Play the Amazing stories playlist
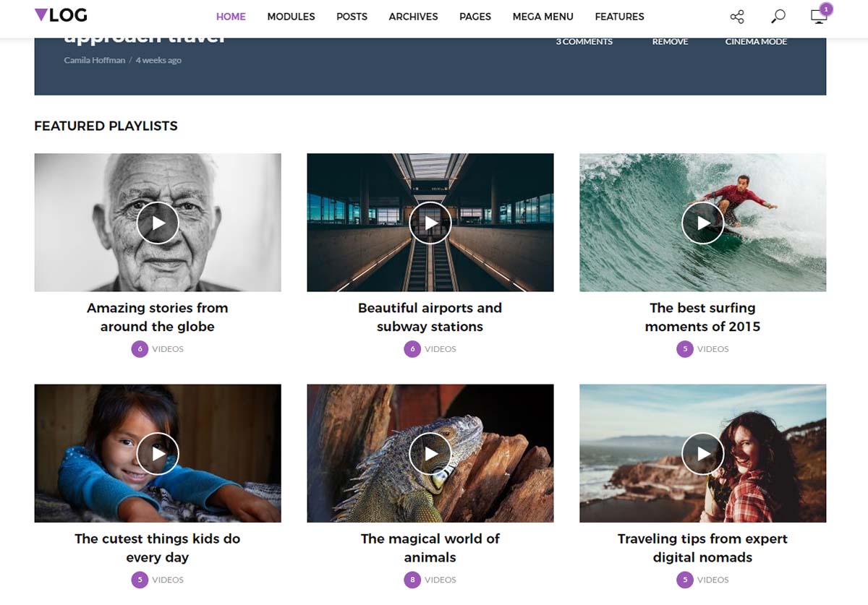Viewport: 868px width, 605px height. click(157, 223)
